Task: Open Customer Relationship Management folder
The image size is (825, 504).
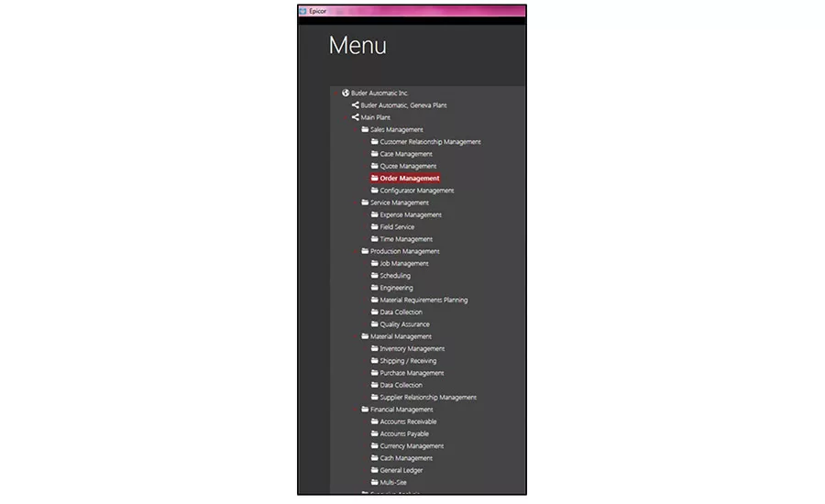Action: pos(431,142)
